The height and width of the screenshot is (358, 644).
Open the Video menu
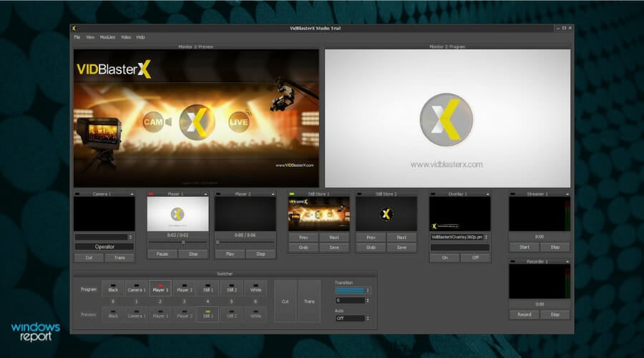126,37
